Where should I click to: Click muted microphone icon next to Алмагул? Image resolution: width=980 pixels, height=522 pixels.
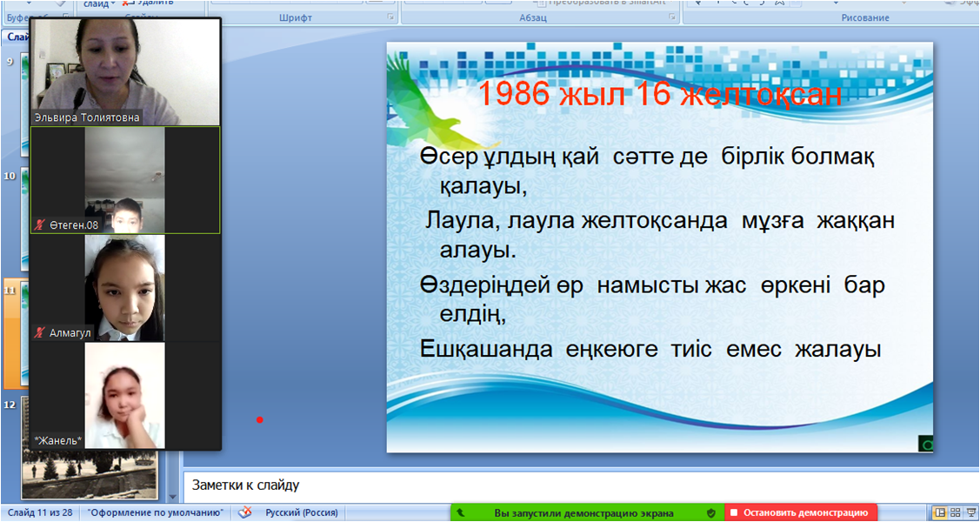click(x=39, y=333)
